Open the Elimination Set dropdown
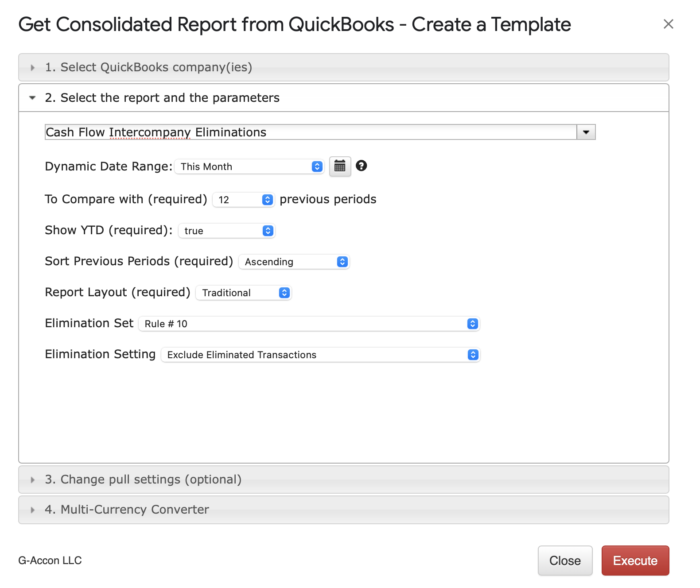The height and width of the screenshot is (588, 700). pos(309,324)
